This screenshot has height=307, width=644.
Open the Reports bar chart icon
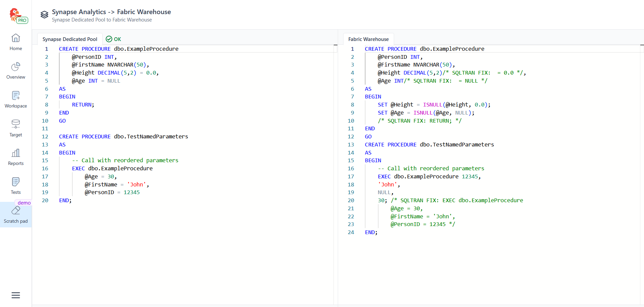16,153
